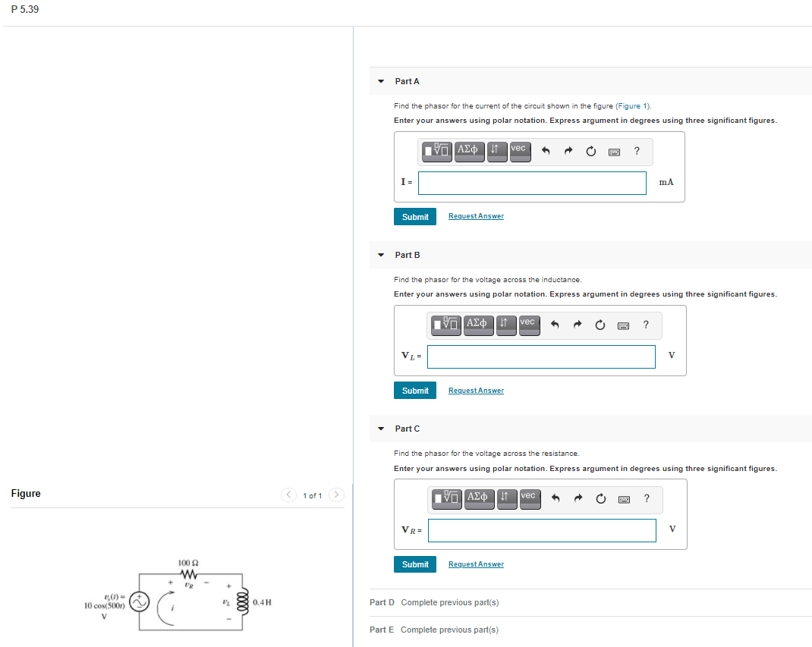Focus the current I answer field
The height and width of the screenshot is (647, 812).
(x=533, y=184)
